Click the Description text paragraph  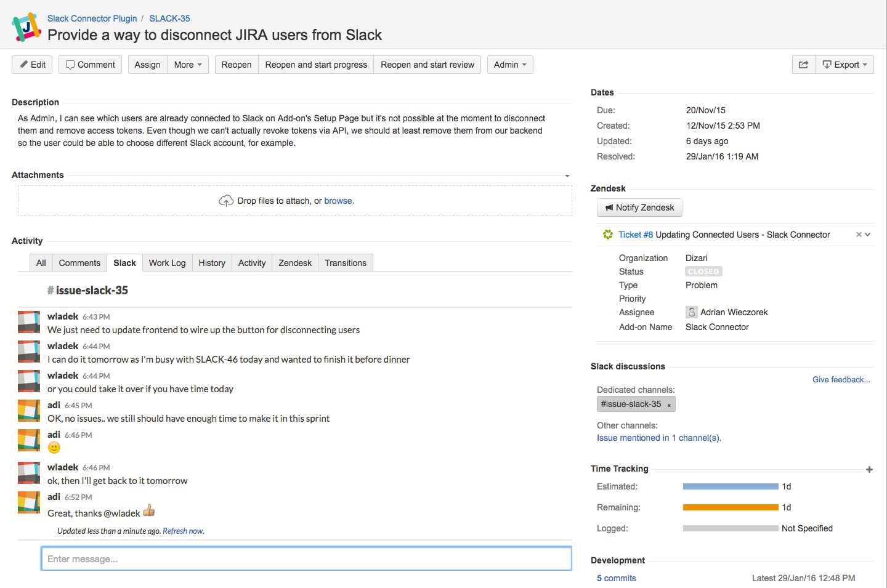pos(281,131)
